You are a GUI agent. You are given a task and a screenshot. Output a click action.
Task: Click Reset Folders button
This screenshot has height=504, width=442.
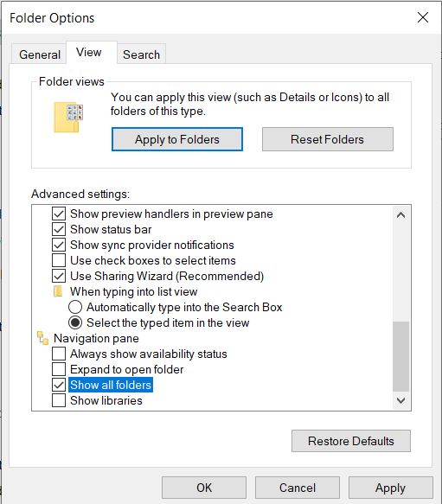328,139
